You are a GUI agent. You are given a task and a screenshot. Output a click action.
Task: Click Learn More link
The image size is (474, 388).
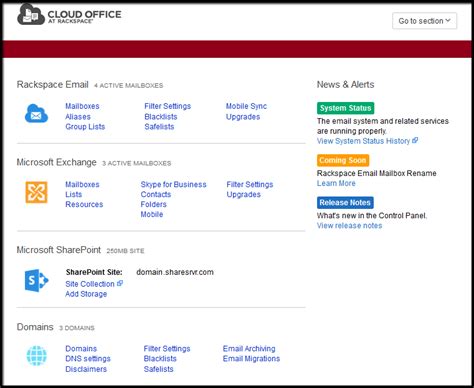click(x=336, y=183)
